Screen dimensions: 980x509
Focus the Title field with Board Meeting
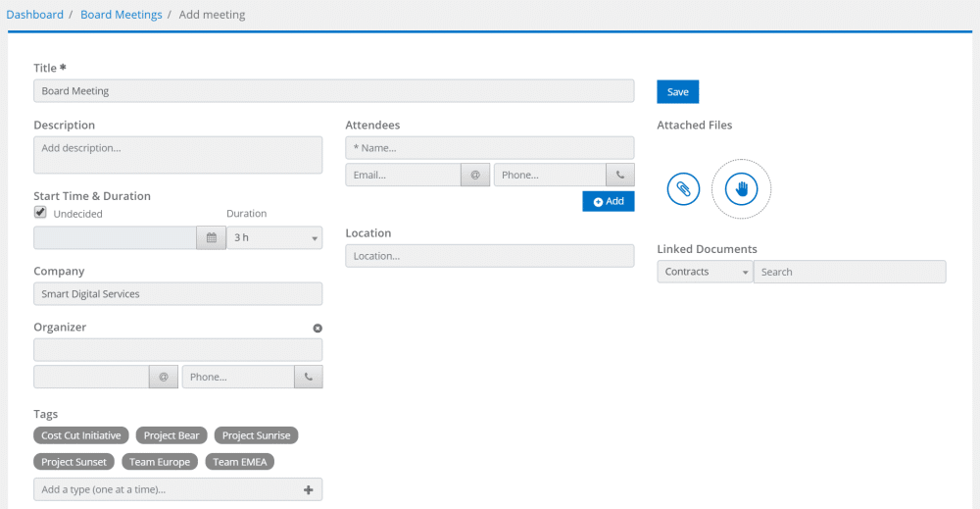(x=334, y=91)
